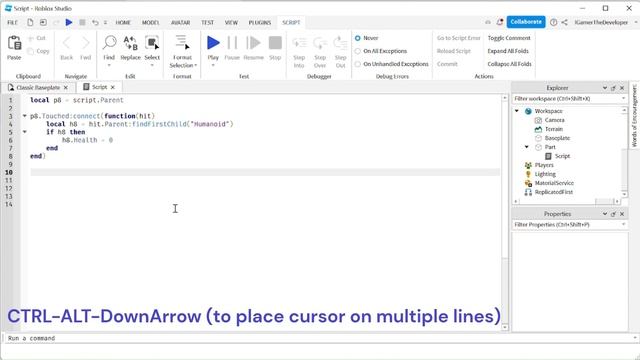The height and width of the screenshot is (360, 640).
Task: Open the Play mode dropdown arrow
Action: (x=213, y=65)
